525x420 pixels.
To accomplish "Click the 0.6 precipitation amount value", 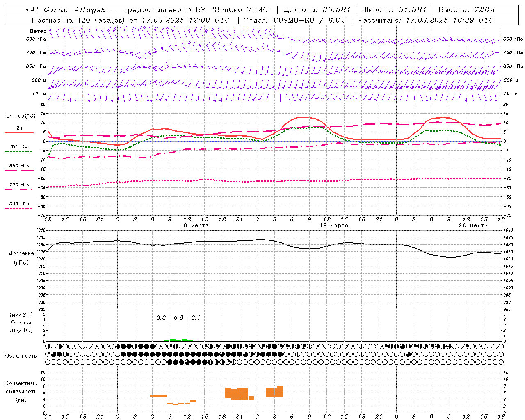I will coord(178,317).
